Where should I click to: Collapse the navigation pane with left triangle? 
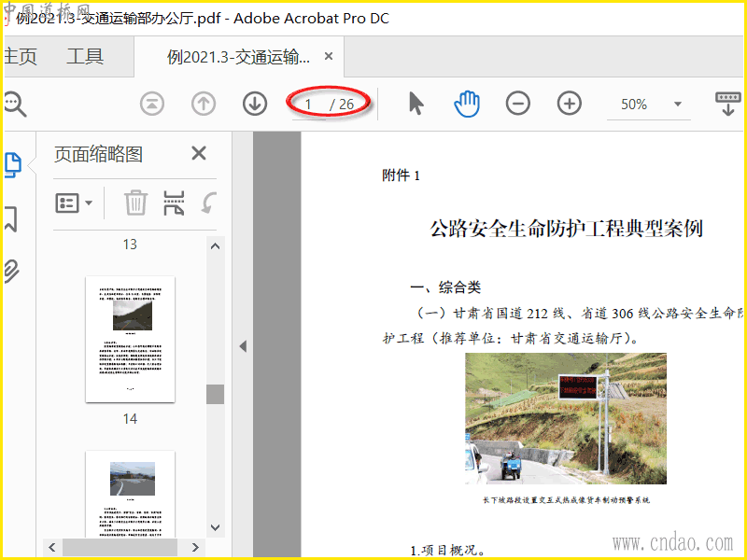[243, 346]
